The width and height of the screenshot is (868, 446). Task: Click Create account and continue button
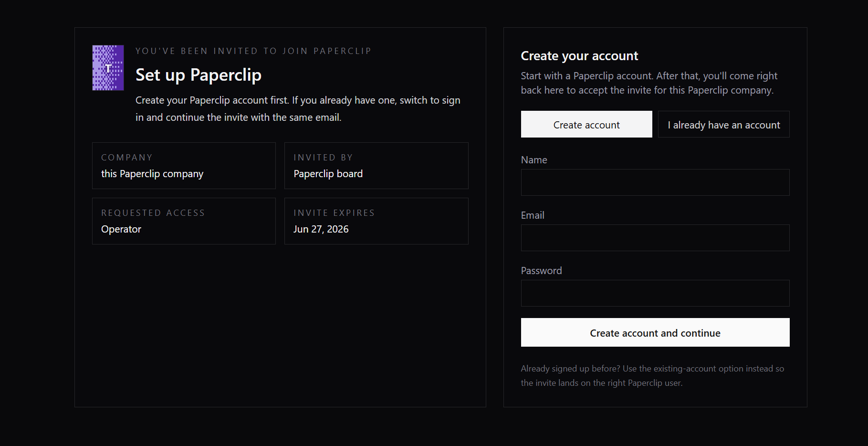655,332
